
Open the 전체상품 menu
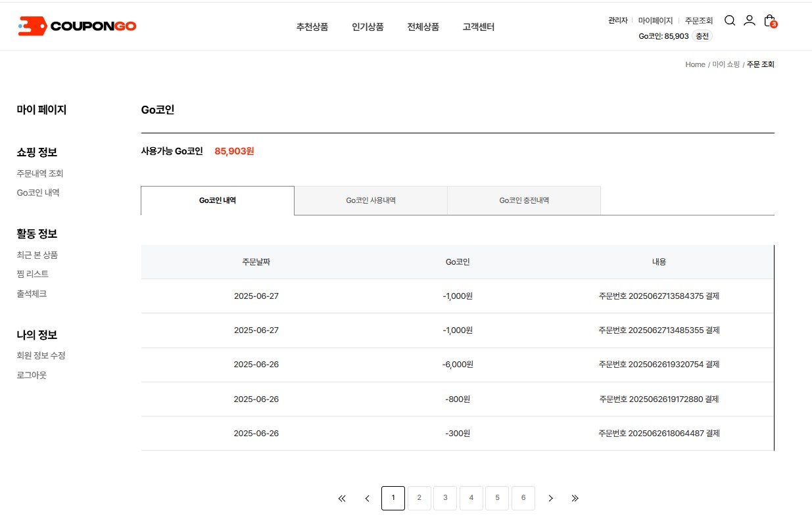423,27
